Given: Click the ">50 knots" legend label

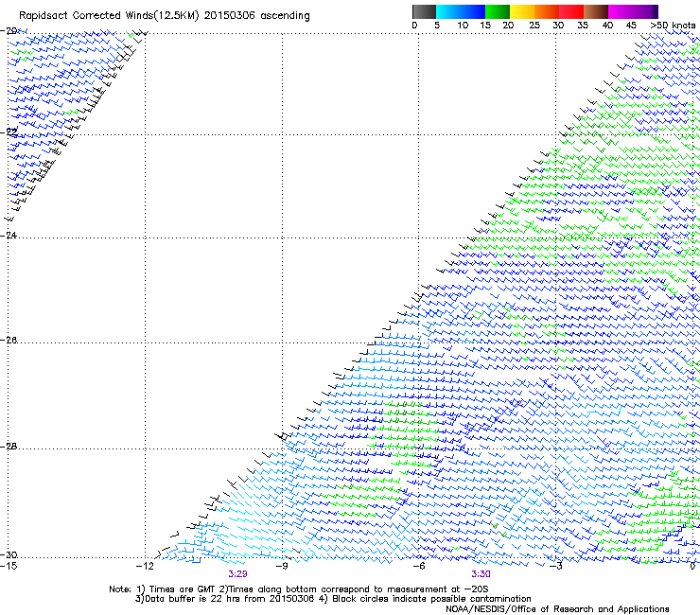Looking at the screenshot, I should [x=673, y=26].
